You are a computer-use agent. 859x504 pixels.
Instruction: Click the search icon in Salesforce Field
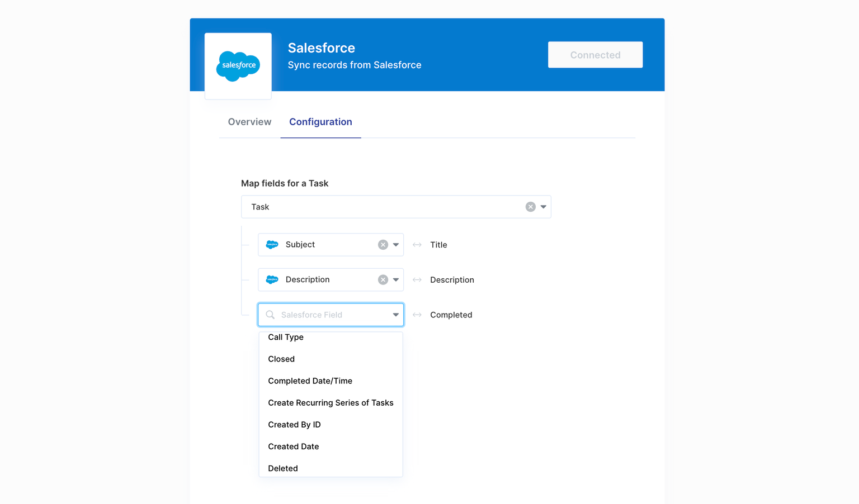tap(270, 315)
